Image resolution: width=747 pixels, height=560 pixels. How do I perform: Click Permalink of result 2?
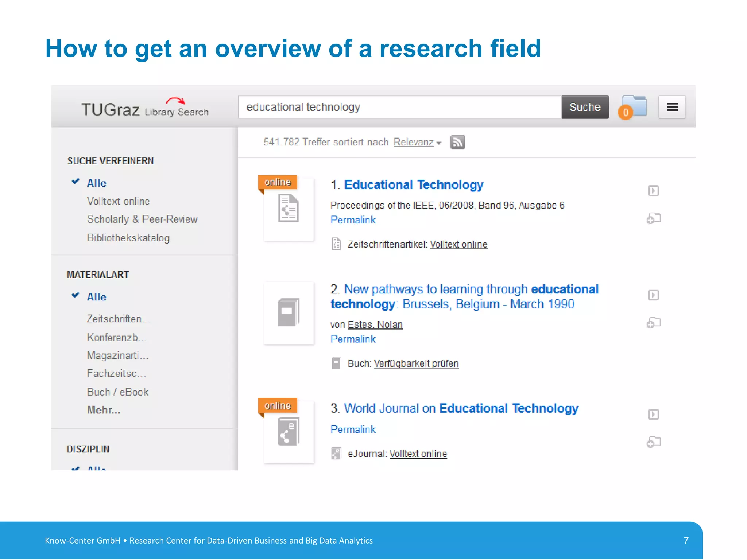click(353, 339)
